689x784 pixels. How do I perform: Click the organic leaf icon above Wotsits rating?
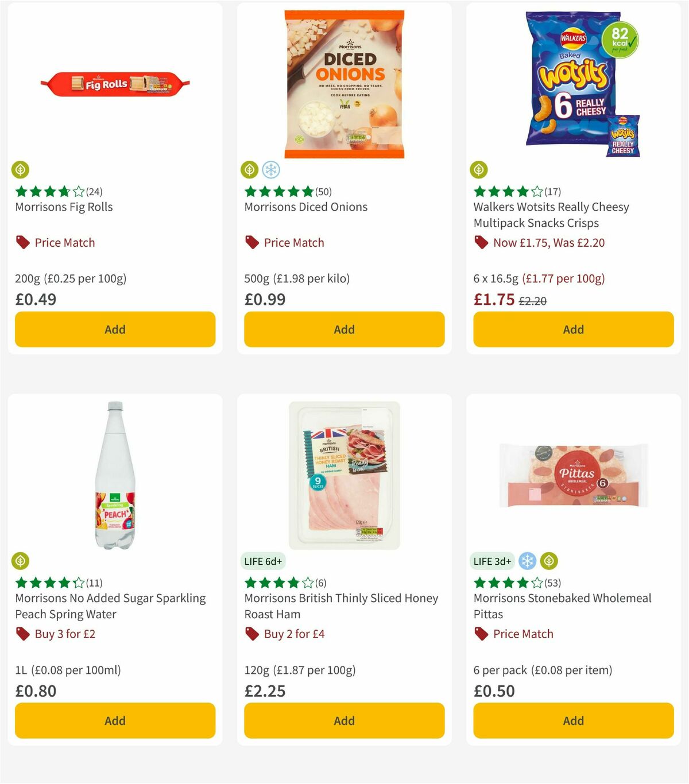pos(479,170)
